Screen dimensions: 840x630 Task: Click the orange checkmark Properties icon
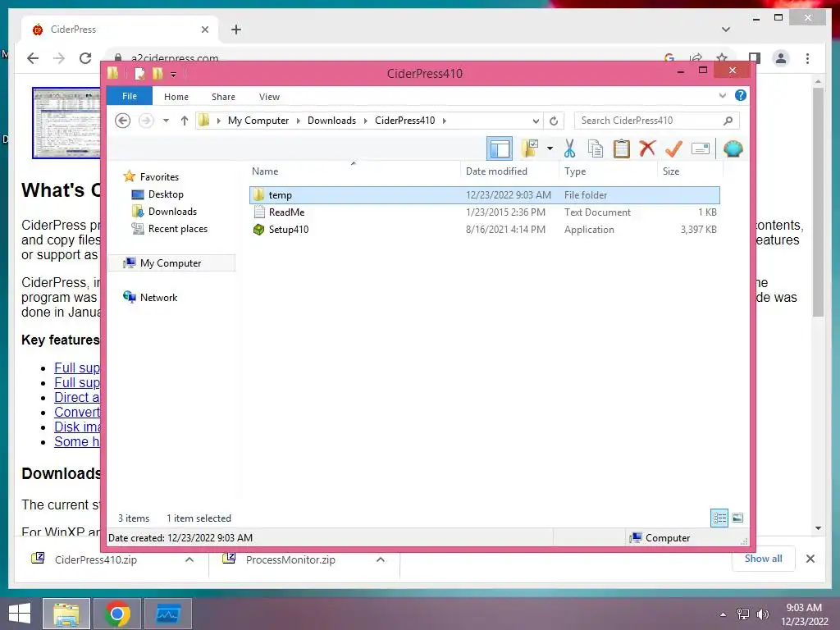[674, 148]
